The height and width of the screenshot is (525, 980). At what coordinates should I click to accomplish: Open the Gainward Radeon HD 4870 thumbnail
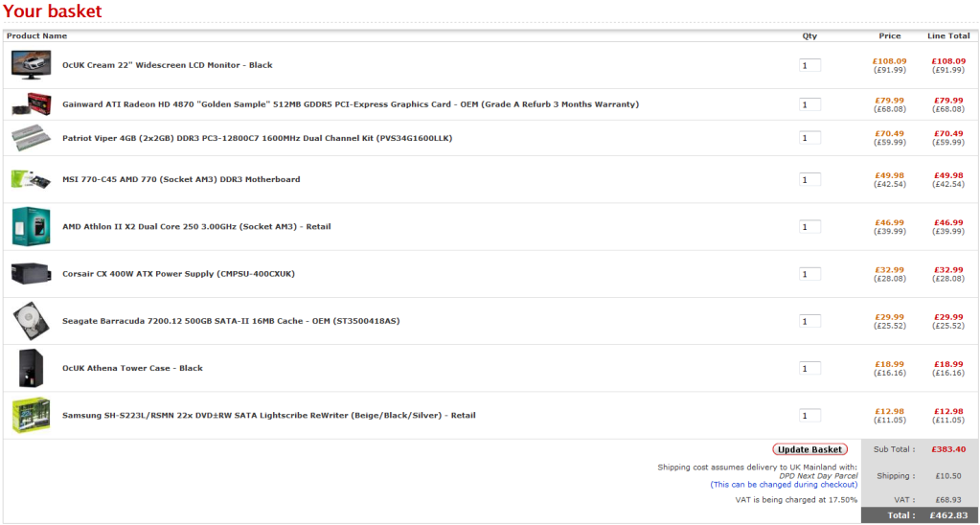pyautogui.click(x=32, y=104)
